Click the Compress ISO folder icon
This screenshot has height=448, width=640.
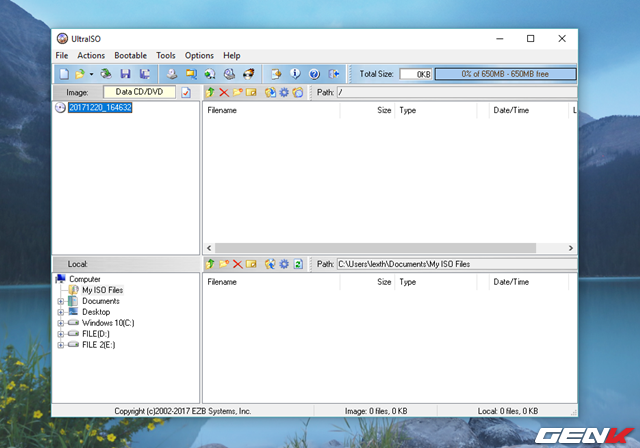tap(191, 74)
